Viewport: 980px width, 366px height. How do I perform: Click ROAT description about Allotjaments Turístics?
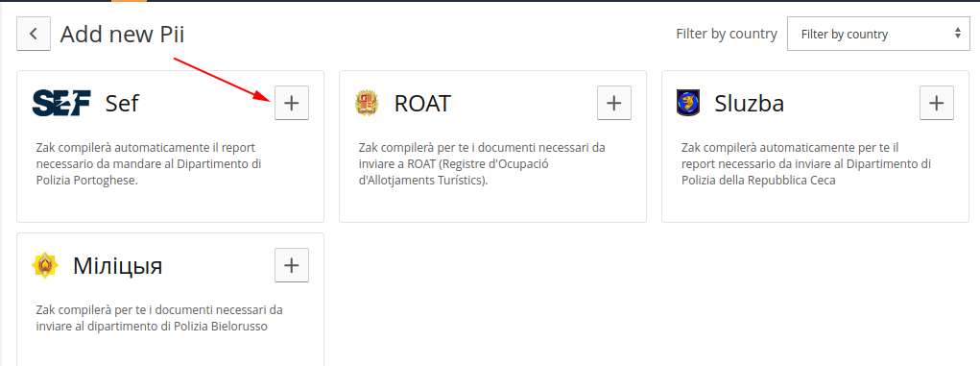pyautogui.click(x=482, y=164)
